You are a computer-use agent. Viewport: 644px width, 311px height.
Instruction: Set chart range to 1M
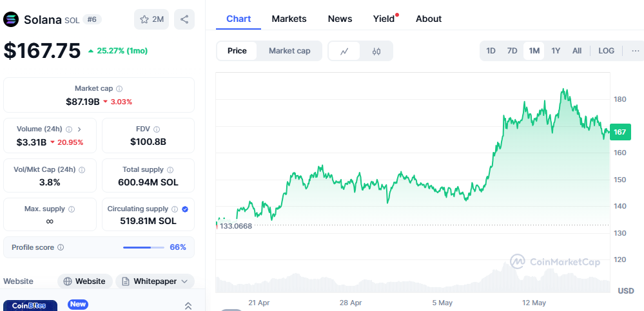click(x=534, y=51)
